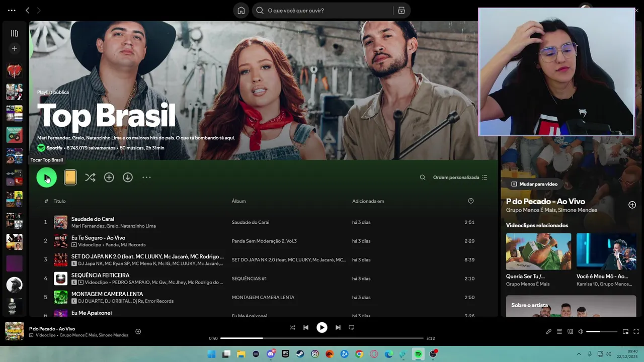
Task: Toggle repeat mode
Action: (352, 327)
